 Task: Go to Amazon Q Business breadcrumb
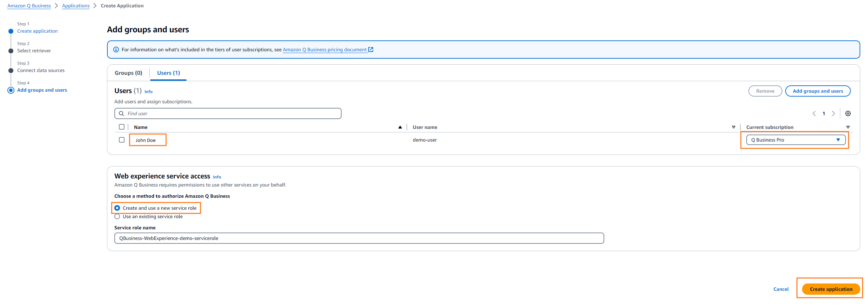click(x=29, y=6)
